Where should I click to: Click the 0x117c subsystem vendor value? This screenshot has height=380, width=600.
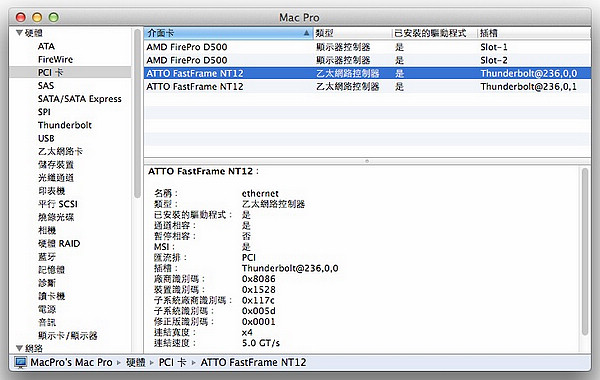(x=258, y=300)
